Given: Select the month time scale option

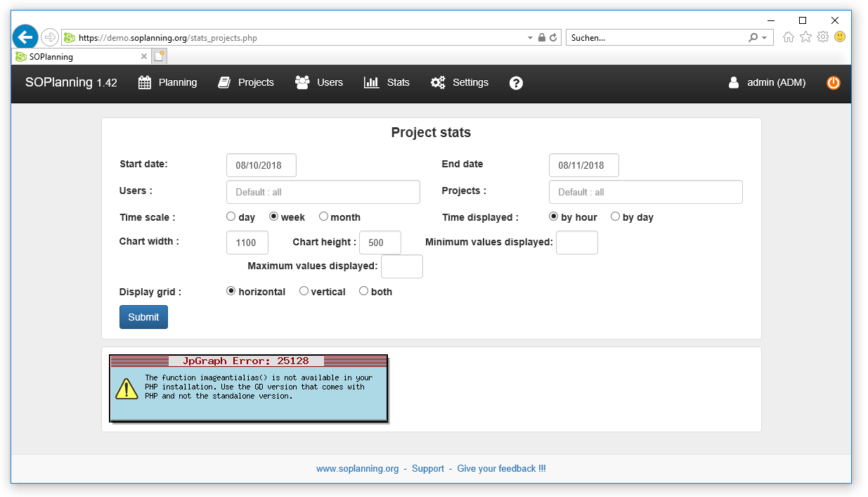Looking at the screenshot, I should pos(324,217).
